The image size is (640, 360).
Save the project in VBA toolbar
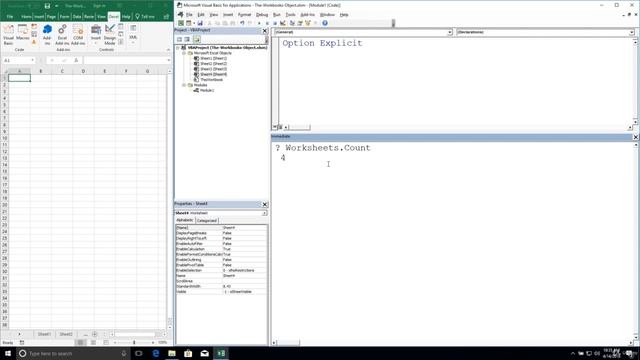200,23
